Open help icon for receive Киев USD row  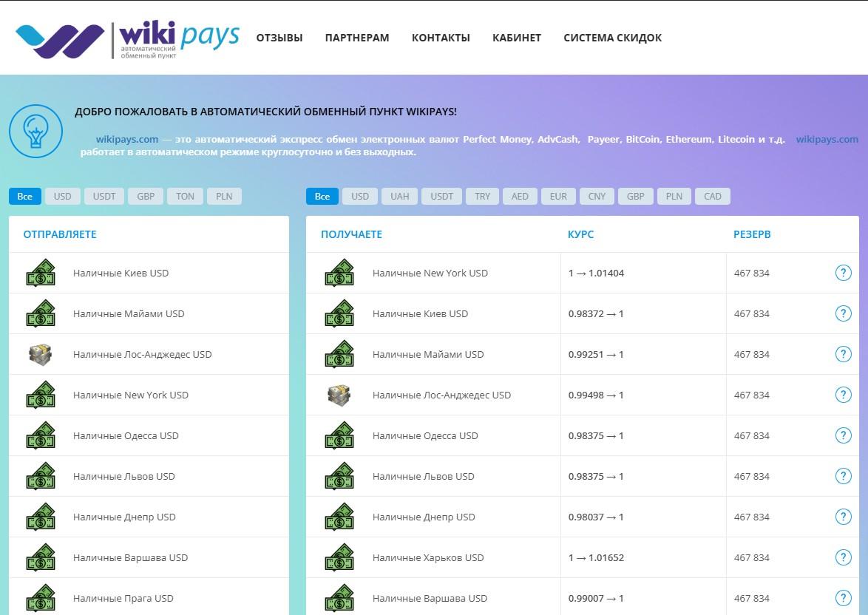[843, 313]
